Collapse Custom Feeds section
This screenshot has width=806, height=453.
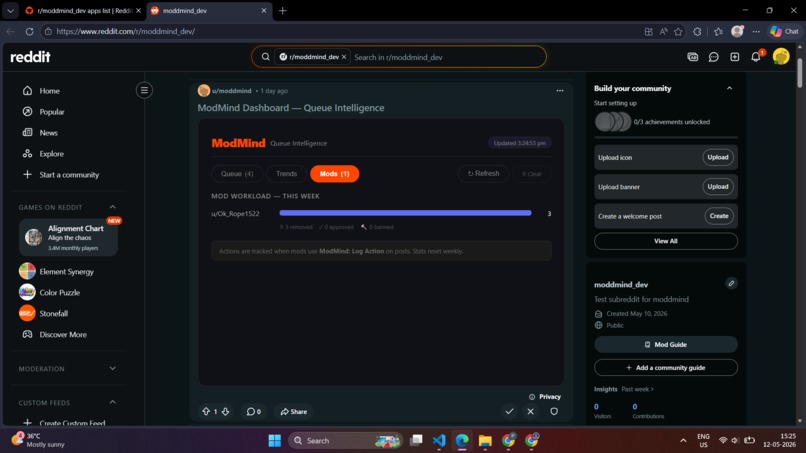(x=113, y=403)
